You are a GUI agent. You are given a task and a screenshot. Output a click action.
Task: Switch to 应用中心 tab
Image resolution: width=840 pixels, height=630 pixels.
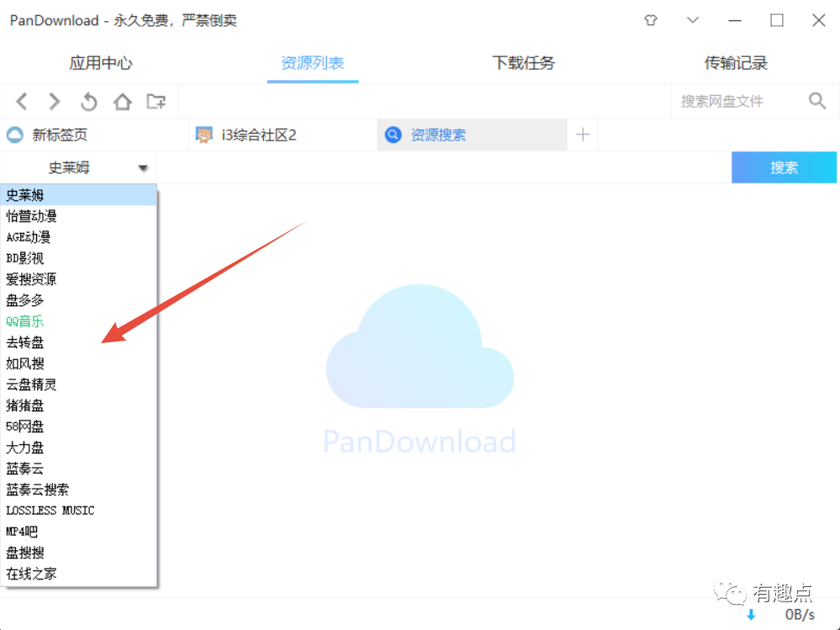click(101, 63)
